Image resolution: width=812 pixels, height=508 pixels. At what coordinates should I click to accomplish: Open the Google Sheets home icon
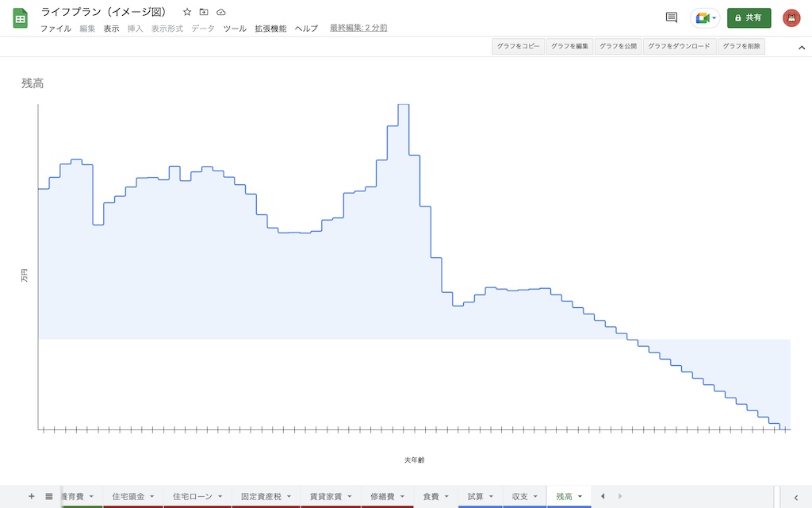coord(20,19)
